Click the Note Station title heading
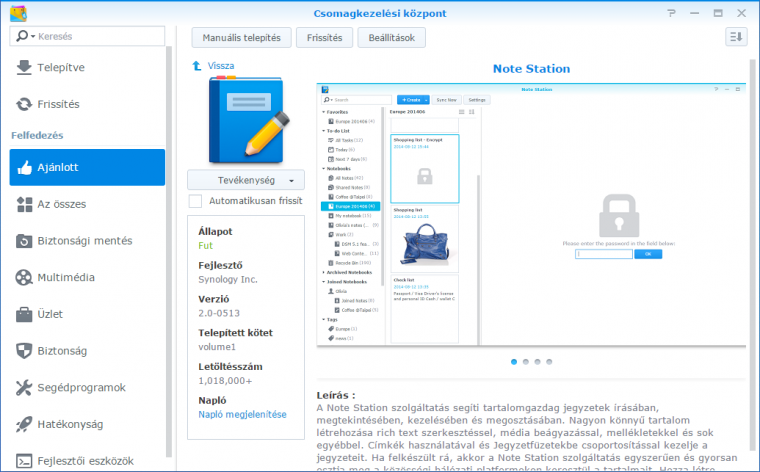This screenshot has height=472, width=760. [x=531, y=69]
